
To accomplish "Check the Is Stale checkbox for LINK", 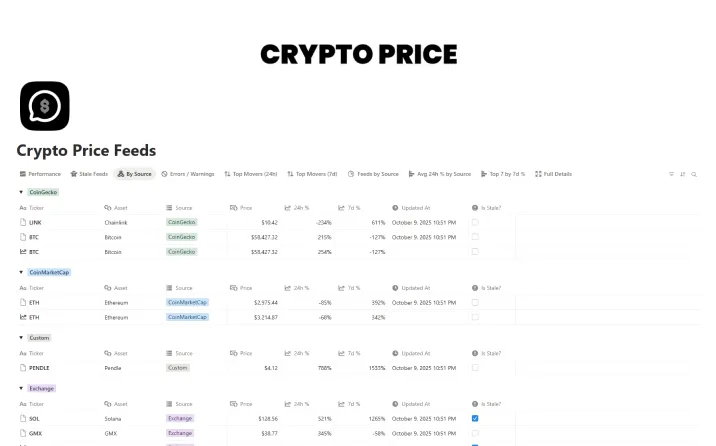I will [x=475, y=222].
